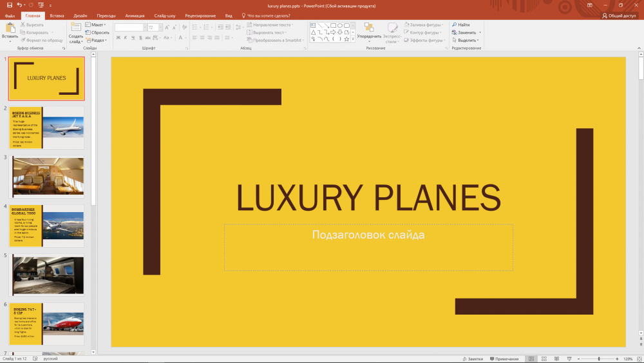The height and width of the screenshot is (363, 644).
Task: Select the right arrow shape in gallery
Action: tap(333, 32)
